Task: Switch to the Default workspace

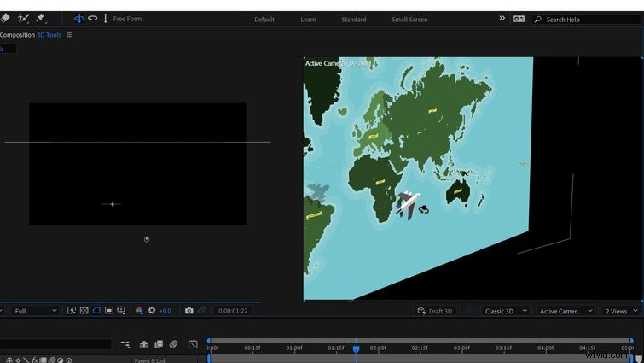Action: (264, 20)
